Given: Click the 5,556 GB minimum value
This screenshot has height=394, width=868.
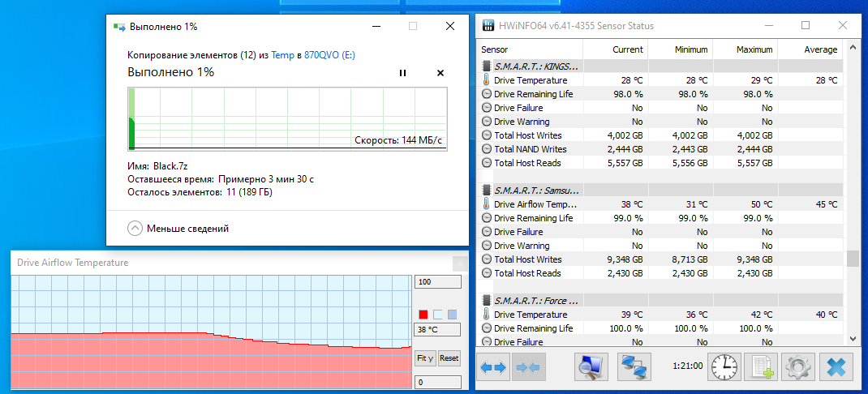Looking at the screenshot, I should click(690, 163).
